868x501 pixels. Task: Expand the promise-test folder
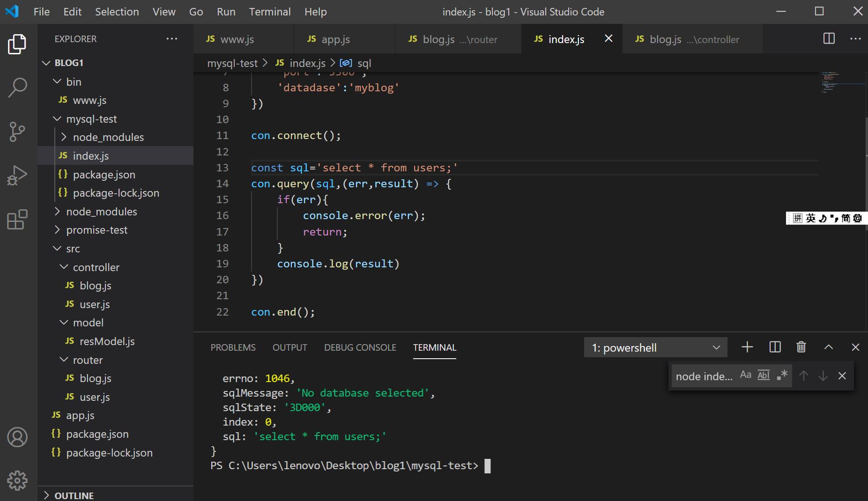[x=96, y=230]
